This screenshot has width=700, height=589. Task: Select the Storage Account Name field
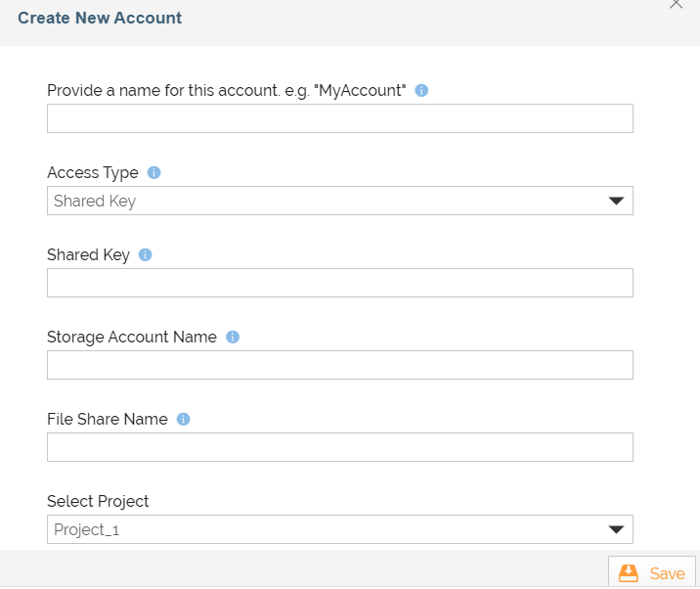[x=339, y=365]
